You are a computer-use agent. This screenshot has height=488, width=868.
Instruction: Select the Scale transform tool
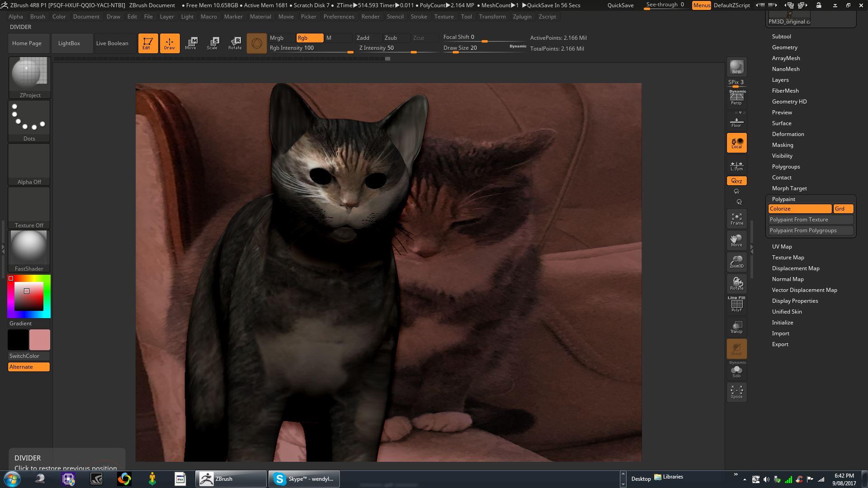coord(212,43)
